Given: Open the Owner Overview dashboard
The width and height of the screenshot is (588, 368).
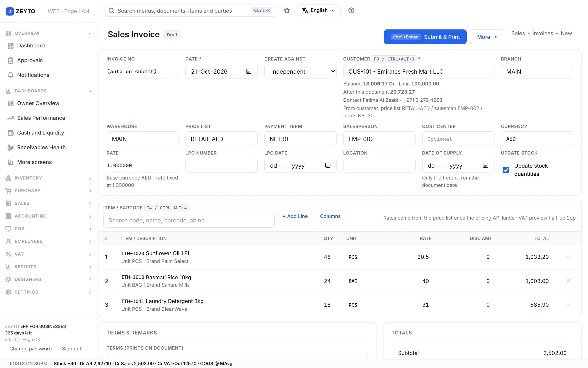Looking at the screenshot, I should pos(49,103).
